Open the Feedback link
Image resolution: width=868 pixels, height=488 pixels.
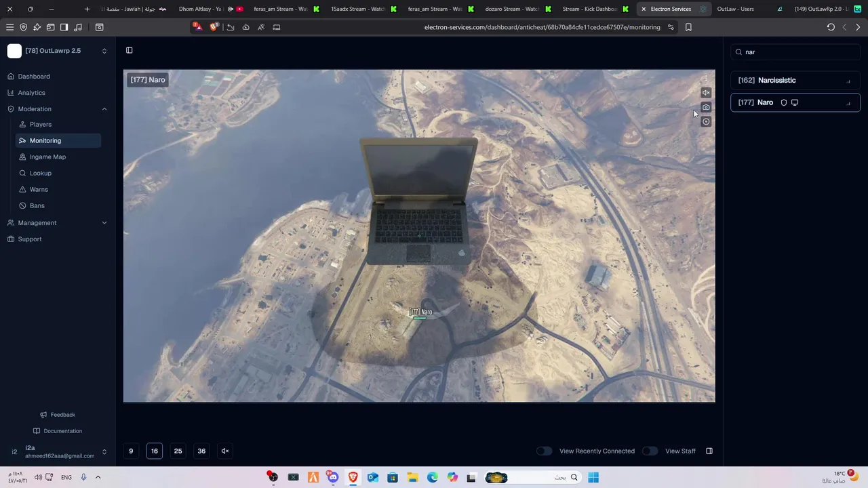(x=58, y=415)
